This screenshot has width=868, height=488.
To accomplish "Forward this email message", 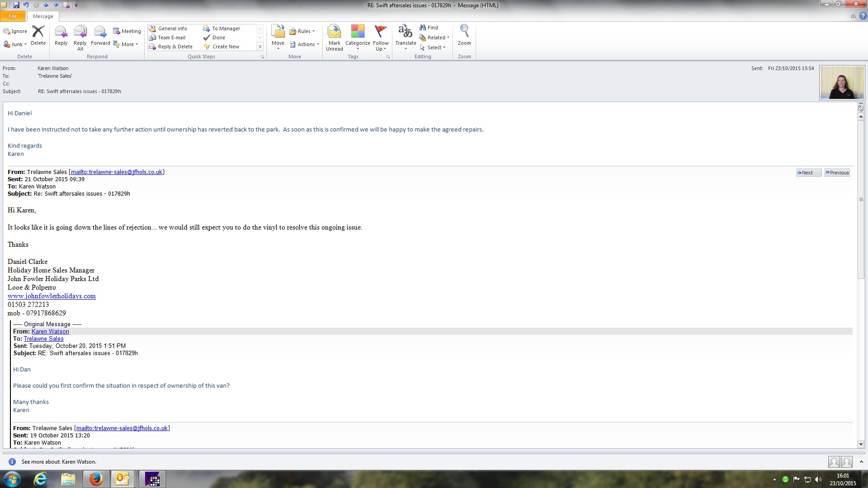I will click(100, 36).
